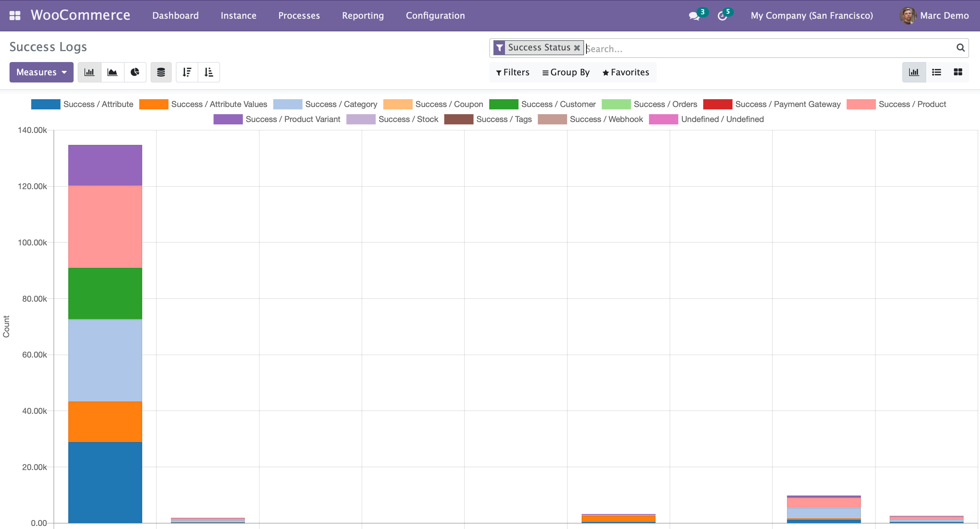Click the Success / Attribute color swatch
Screen dimensions: 980x529
point(46,104)
